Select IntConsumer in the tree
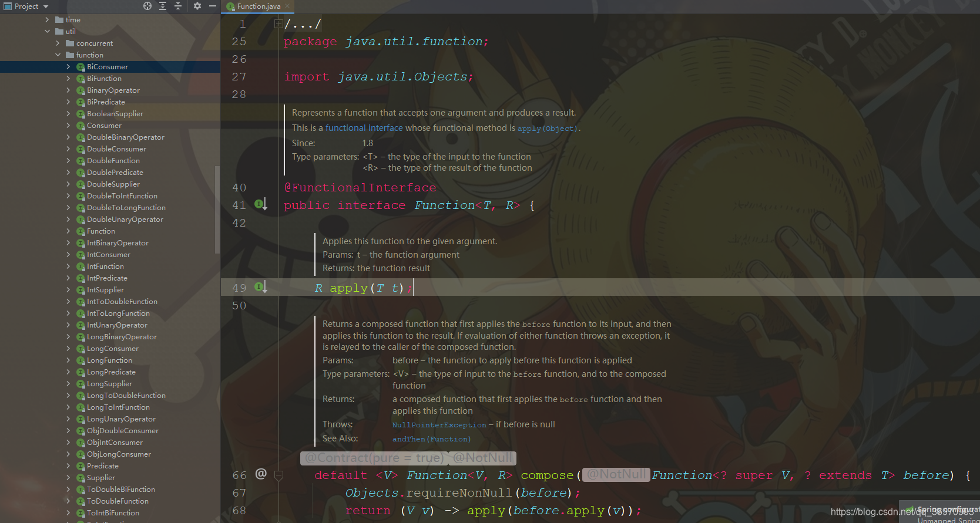 coord(109,255)
